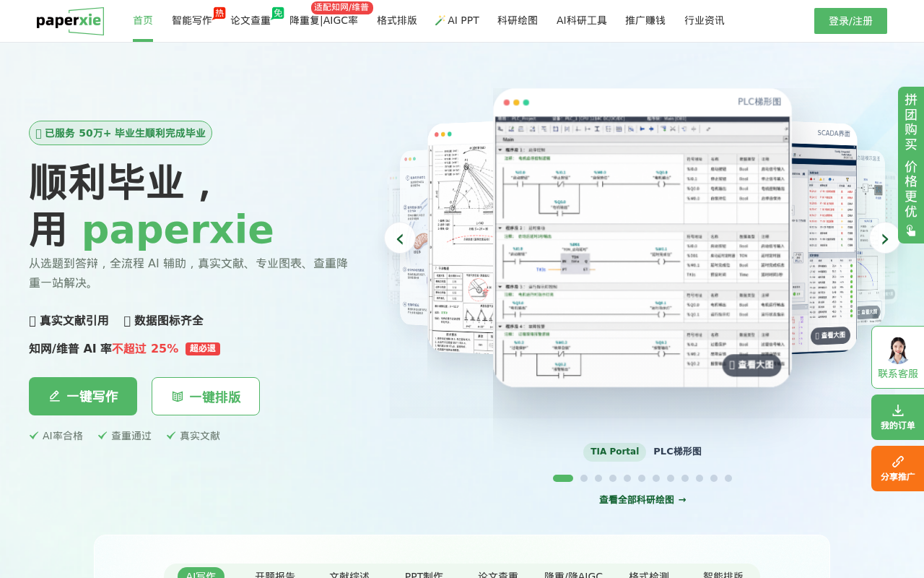Open 推广赚钱 nav item
Screen dimensions: 924x578
[645, 20]
